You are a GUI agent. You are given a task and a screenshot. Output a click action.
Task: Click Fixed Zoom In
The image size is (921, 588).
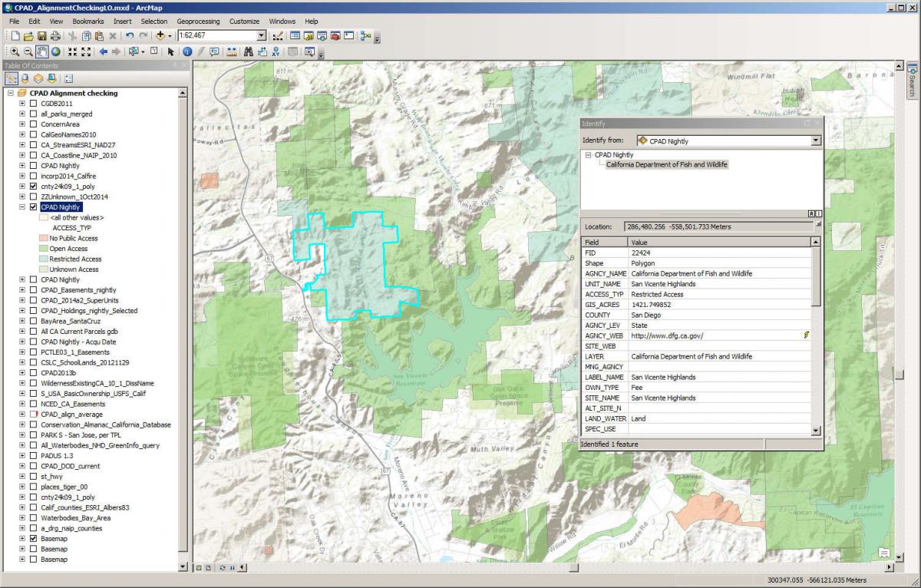click(x=72, y=51)
